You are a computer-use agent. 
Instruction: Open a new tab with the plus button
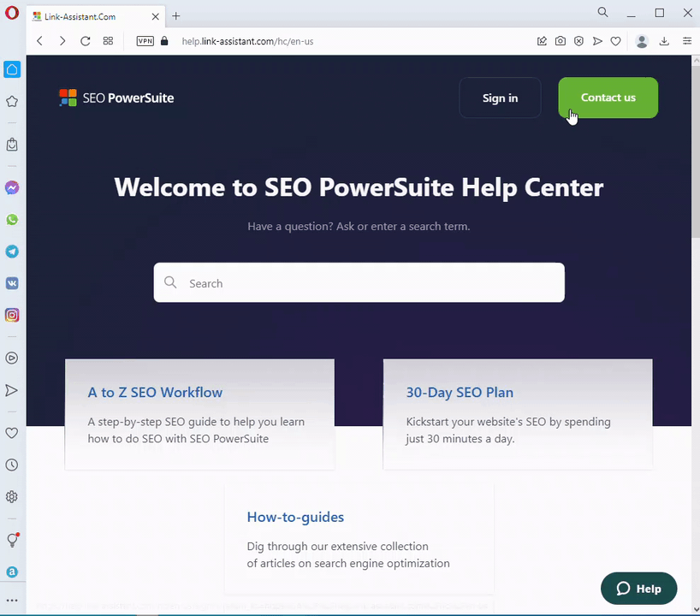[x=176, y=16]
